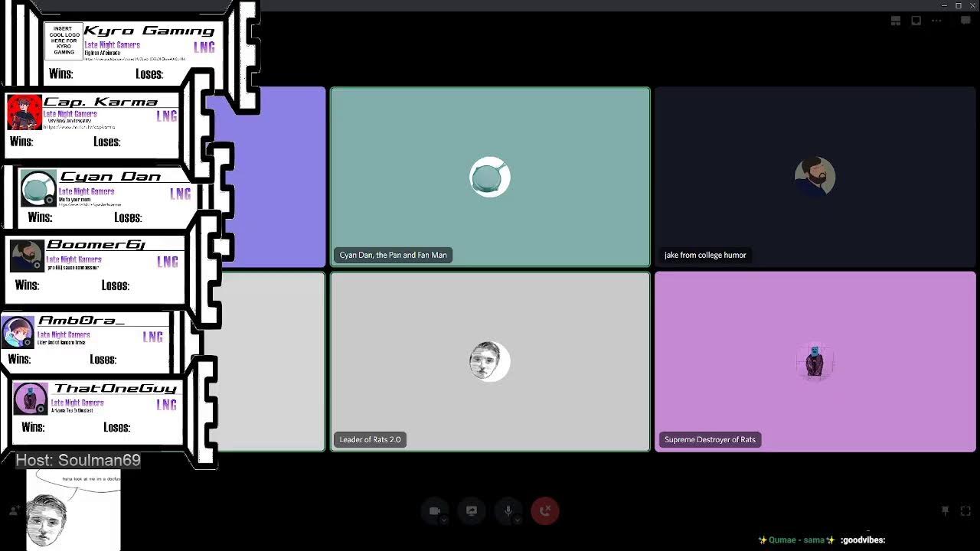The height and width of the screenshot is (551, 980).
Task: Maximize the Discord window
Action: (x=958, y=5)
